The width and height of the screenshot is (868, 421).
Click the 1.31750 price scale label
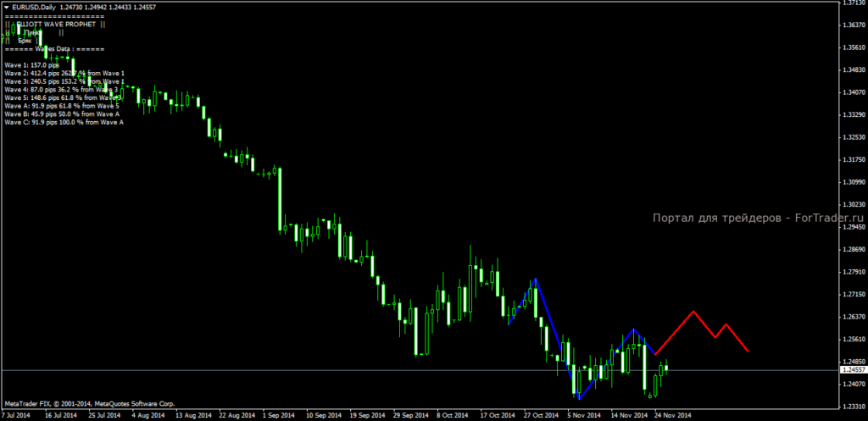[x=853, y=160]
